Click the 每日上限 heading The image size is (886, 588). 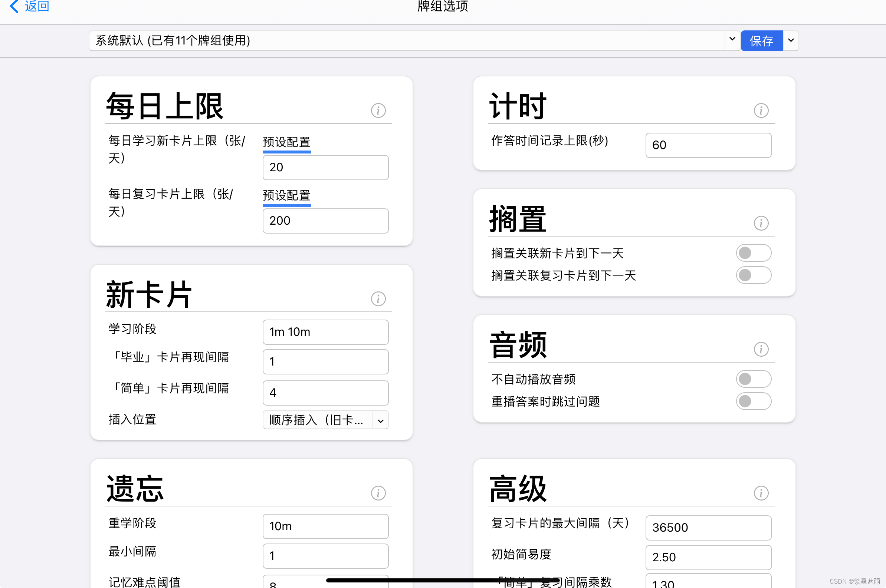click(x=165, y=106)
